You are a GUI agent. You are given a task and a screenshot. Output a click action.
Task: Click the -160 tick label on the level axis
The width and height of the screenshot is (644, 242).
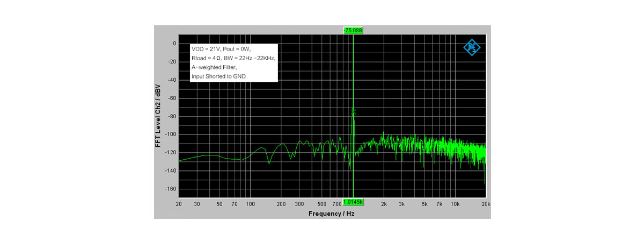coord(171,189)
